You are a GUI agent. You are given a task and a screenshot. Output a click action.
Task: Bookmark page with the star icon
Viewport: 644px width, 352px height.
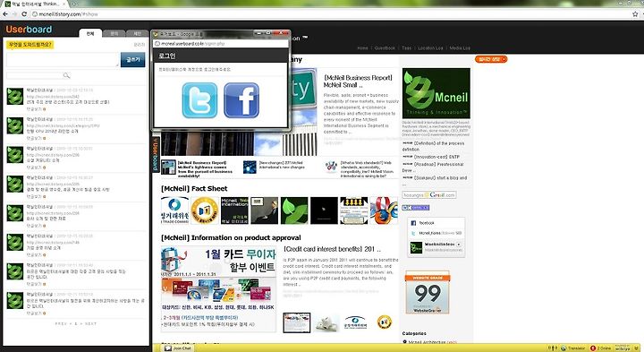(635, 14)
